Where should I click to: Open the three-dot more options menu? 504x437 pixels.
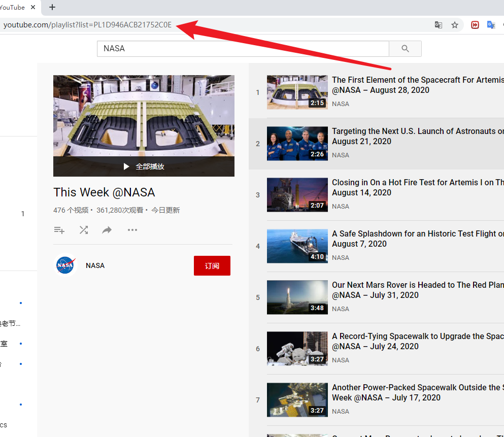point(132,230)
